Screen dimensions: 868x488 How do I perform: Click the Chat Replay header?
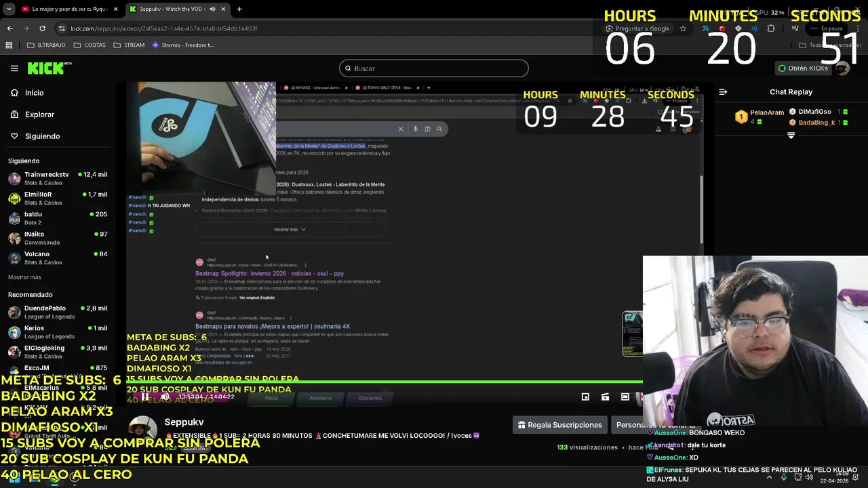(791, 91)
